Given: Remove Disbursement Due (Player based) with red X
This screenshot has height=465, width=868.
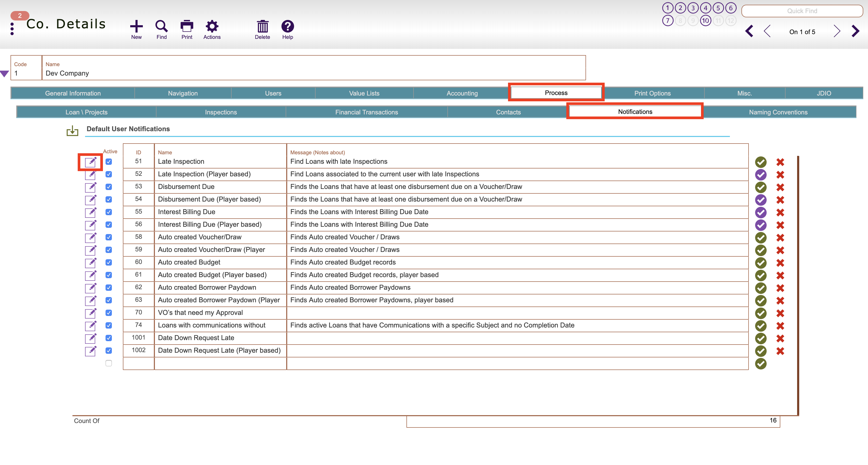Looking at the screenshot, I should (780, 200).
